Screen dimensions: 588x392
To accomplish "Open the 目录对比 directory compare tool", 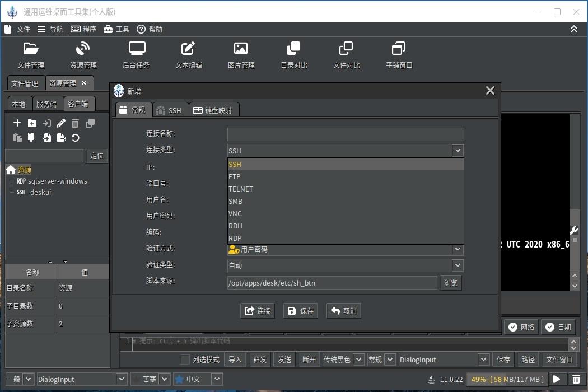I will click(294, 55).
